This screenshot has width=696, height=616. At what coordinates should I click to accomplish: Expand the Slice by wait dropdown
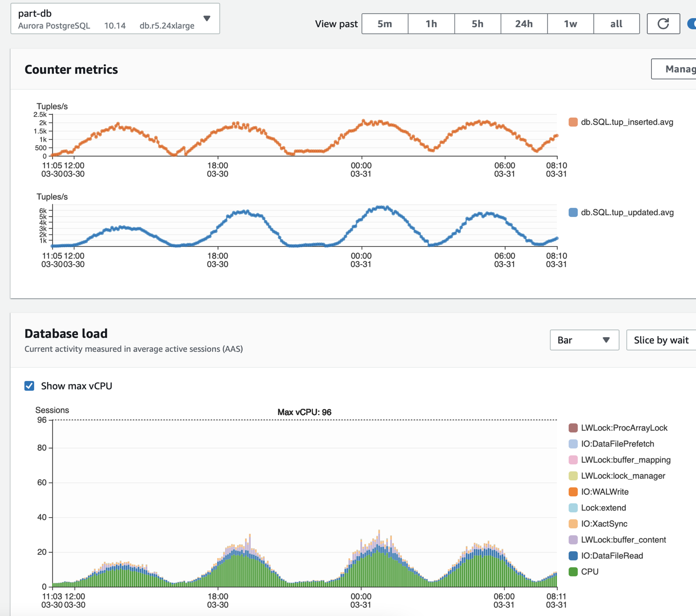(661, 340)
